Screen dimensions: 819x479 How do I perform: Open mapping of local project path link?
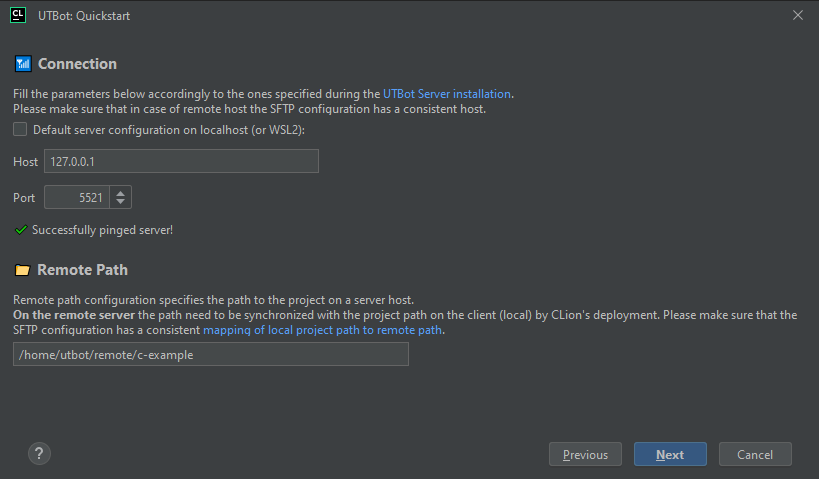(x=322, y=329)
